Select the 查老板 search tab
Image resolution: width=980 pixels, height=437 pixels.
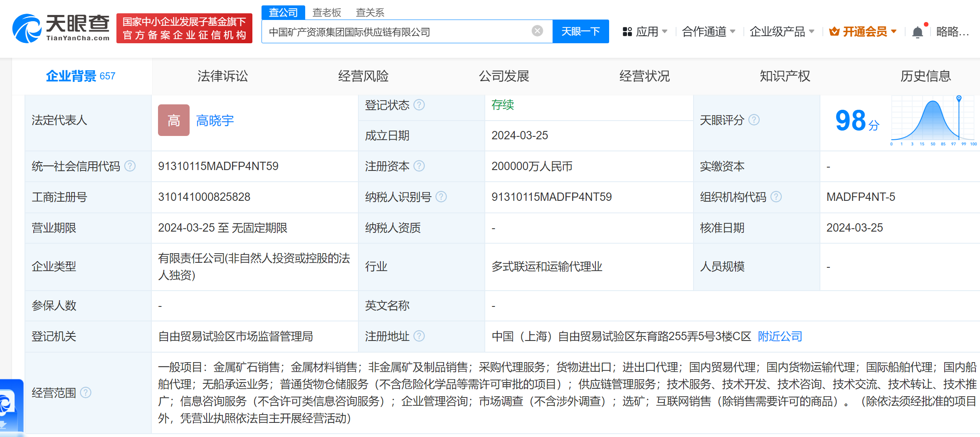point(326,12)
